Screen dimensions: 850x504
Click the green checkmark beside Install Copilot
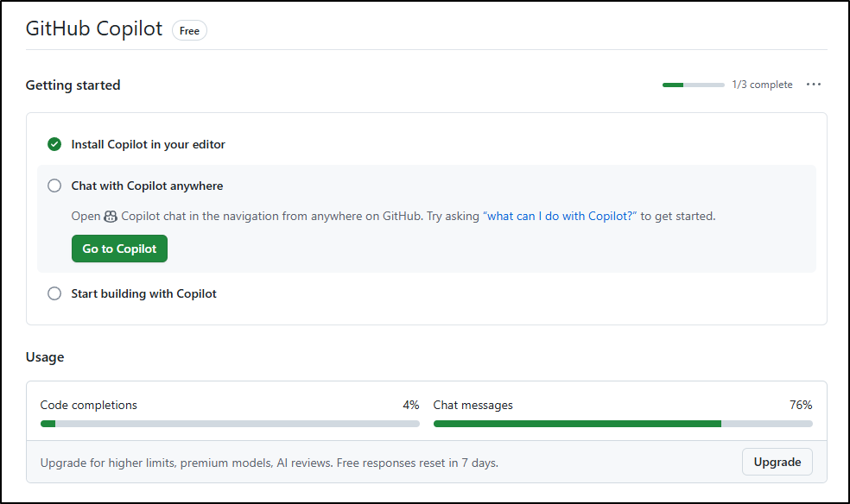click(x=54, y=144)
